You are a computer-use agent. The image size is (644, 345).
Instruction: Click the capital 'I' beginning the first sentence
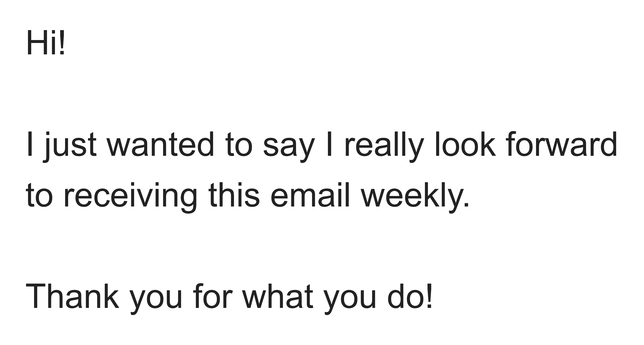point(30,144)
